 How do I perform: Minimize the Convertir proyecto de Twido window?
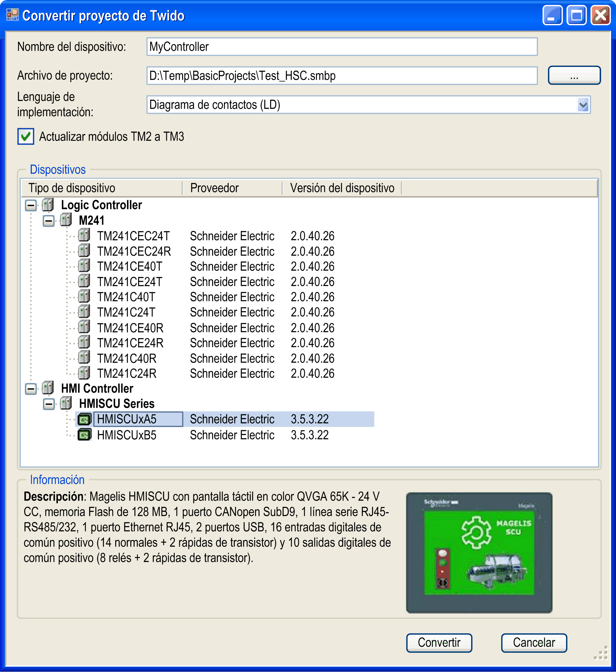[x=553, y=15]
